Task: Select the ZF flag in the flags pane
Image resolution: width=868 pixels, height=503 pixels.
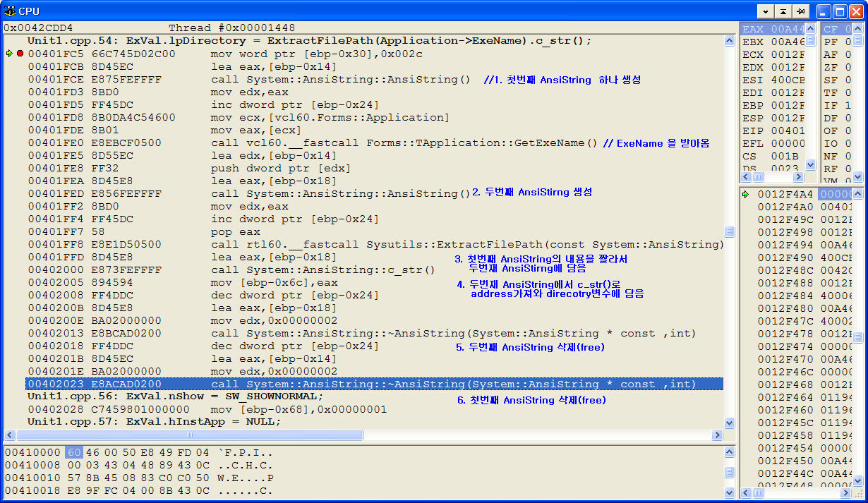Action: point(831,67)
